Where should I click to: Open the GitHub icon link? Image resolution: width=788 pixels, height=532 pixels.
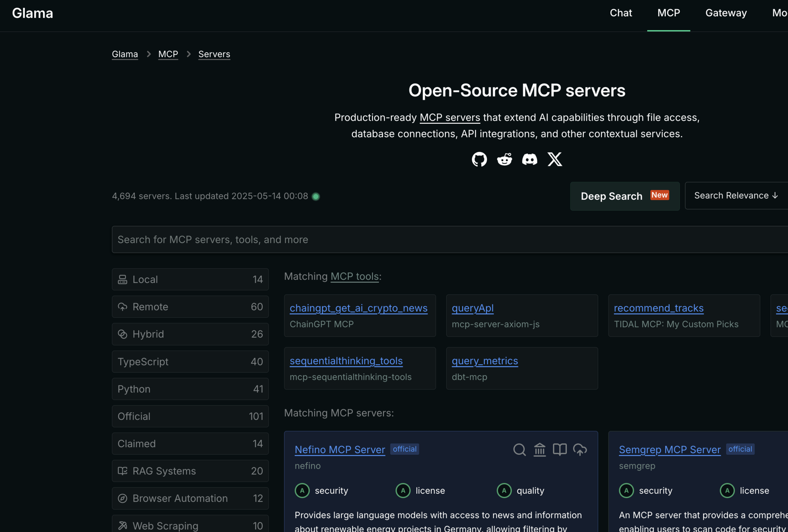tap(479, 159)
